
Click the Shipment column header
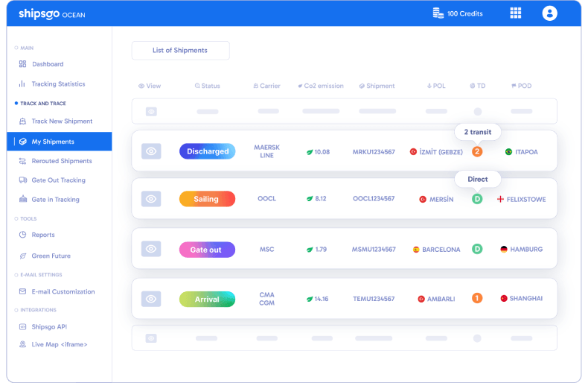tap(377, 86)
